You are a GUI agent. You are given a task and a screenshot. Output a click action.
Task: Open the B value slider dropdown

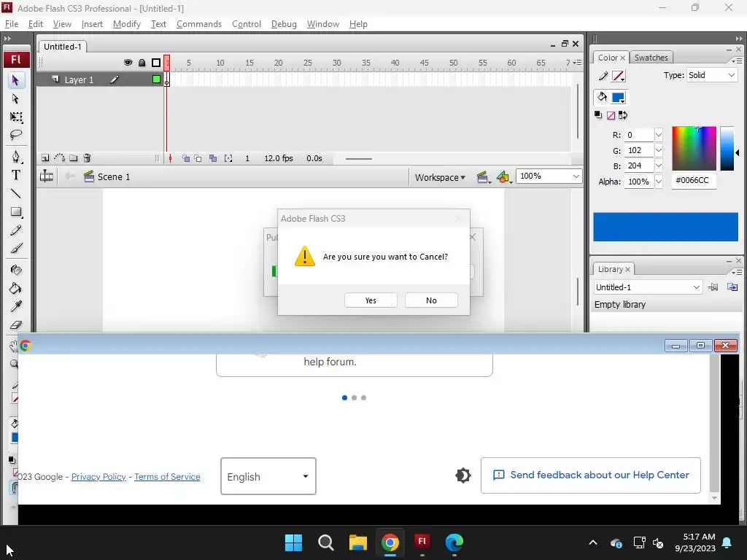pos(659,166)
